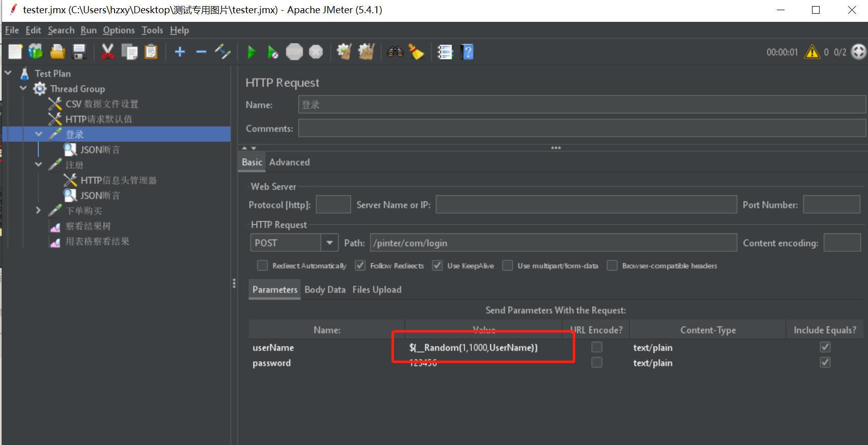Start the test with green arrow
The image size is (868, 445).
tap(251, 52)
